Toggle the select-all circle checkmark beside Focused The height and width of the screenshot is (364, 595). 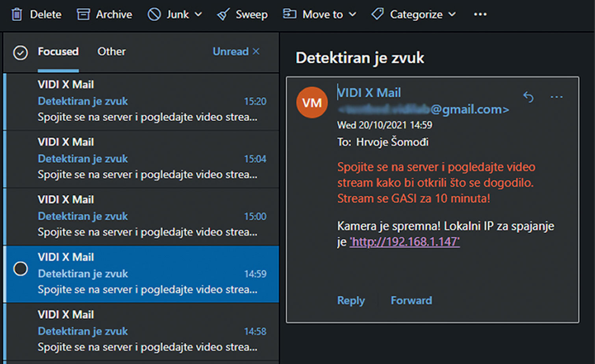click(x=20, y=52)
